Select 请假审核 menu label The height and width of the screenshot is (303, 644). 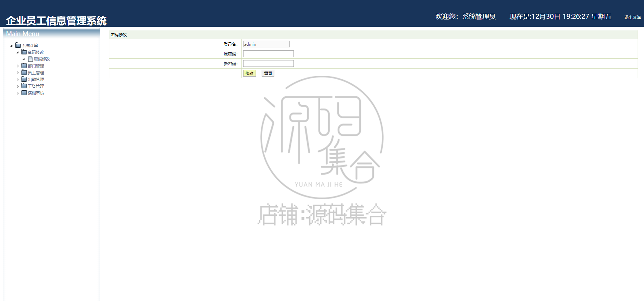pyautogui.click(x=36, y=93)
